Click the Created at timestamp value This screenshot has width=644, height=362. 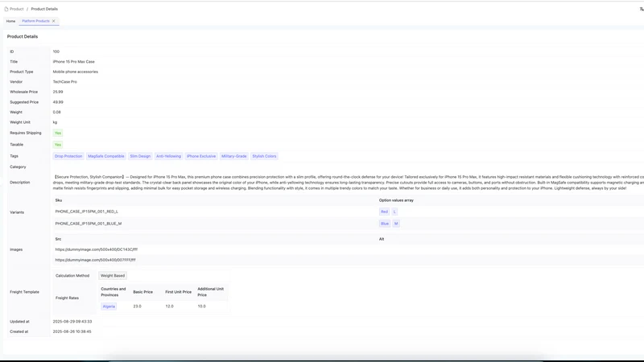point(72,331)
